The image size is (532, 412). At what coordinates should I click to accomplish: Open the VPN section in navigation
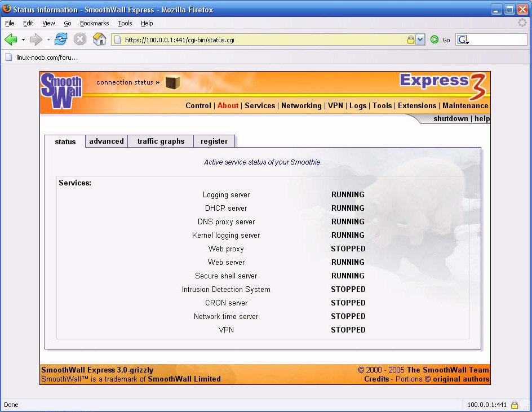click(x=335, y=105)
